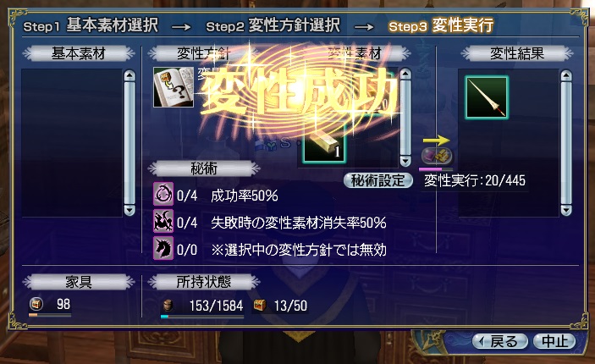Click the down arrow of 変性素材 scrollbar
595x364 pixels.
(405, 161)
